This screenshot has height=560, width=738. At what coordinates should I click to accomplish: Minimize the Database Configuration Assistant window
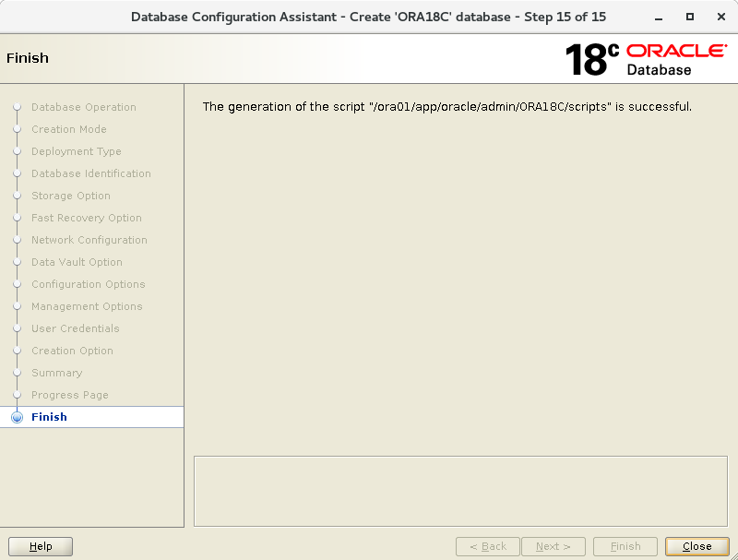(659, 18)
